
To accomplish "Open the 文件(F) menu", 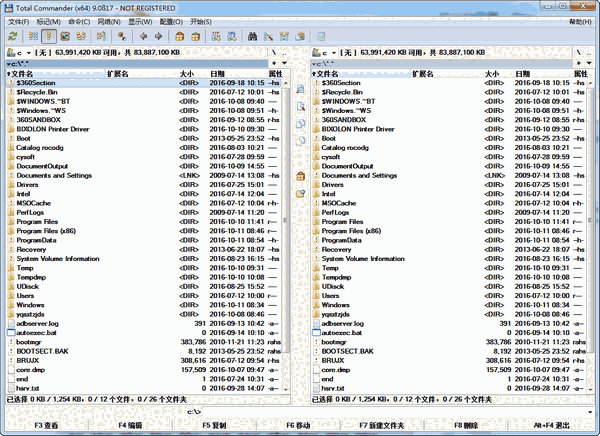I will click(16, 20).
